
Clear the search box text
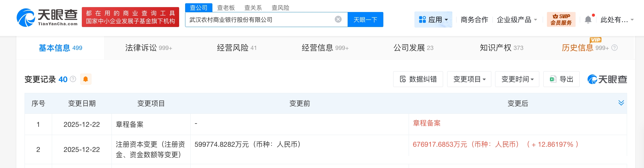[x=338, y=19]
